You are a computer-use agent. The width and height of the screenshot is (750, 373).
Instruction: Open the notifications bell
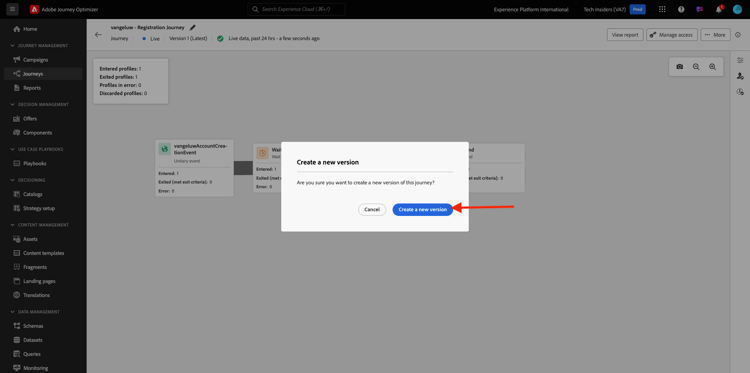pos(718,9)
